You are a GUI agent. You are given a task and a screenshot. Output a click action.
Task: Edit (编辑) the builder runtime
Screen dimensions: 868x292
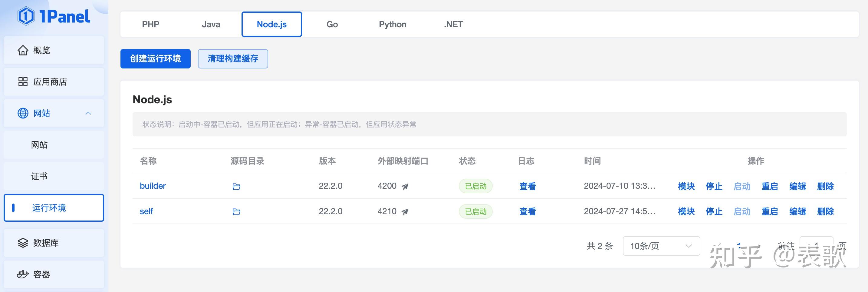click(x=797, y=186)
